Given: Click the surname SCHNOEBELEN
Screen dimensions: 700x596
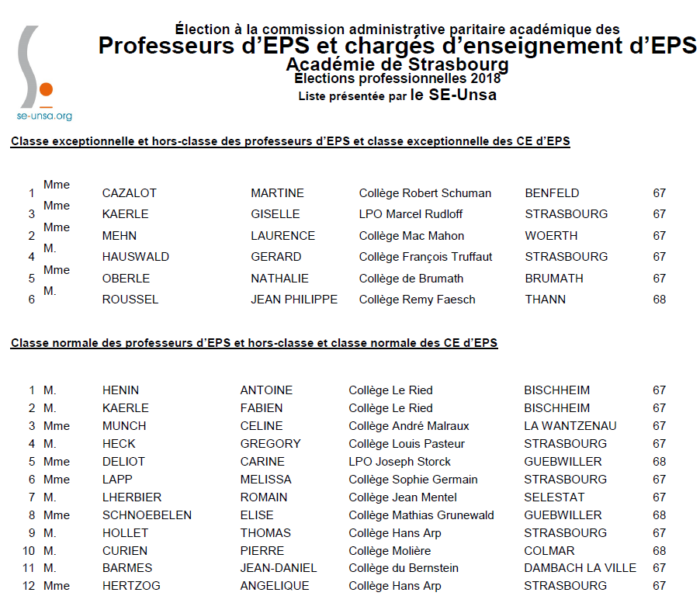Looking at the screenshot, I should [x=147, y=515].
